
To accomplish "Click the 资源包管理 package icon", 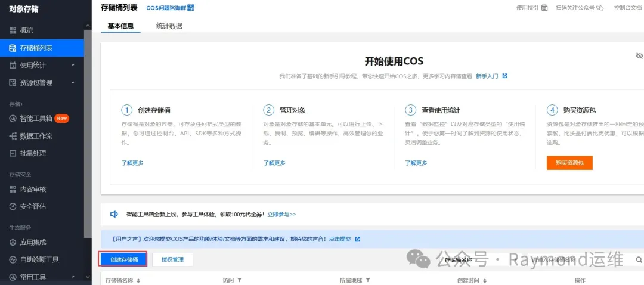I will point(13,82).
